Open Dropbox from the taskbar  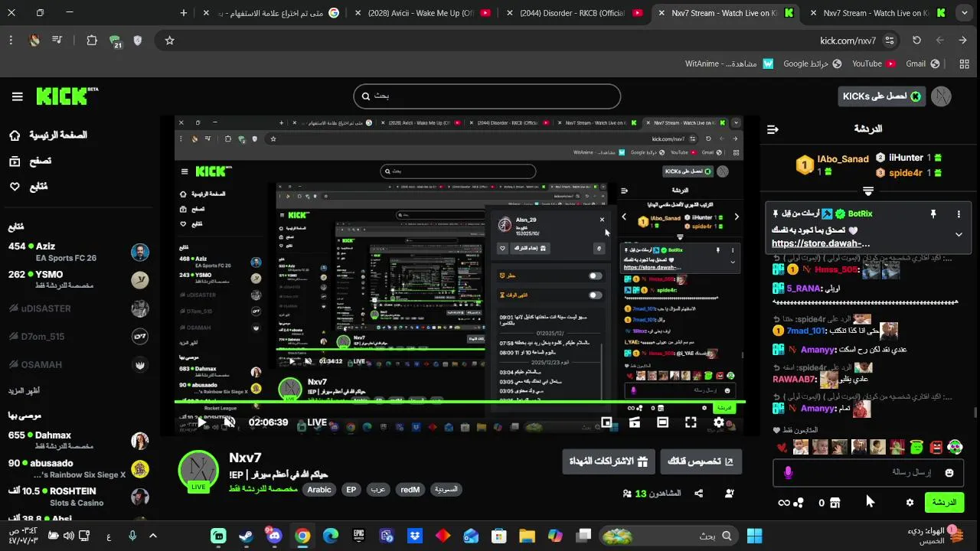pos(415,536)
